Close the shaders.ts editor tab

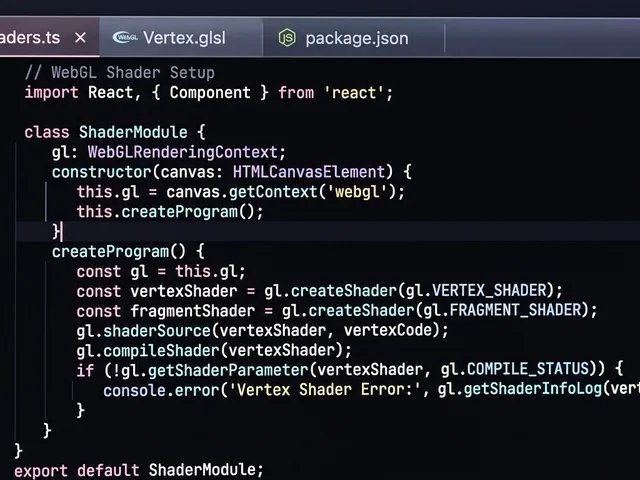(80, 38)
